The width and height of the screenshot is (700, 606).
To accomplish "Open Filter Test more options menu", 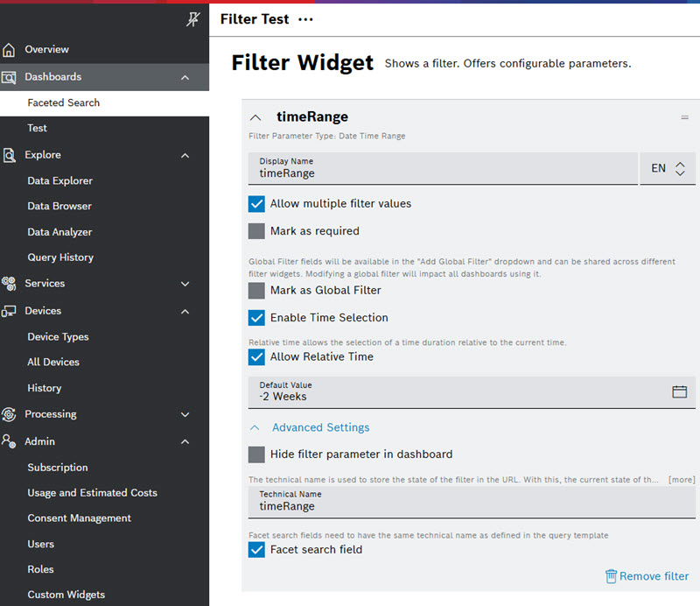I will pyautogui.click(x=304, y=19).
